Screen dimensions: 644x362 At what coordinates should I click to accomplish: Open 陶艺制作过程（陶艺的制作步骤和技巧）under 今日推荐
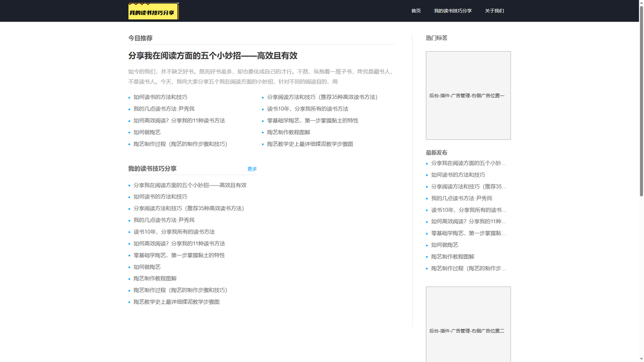tap(180, 144)
